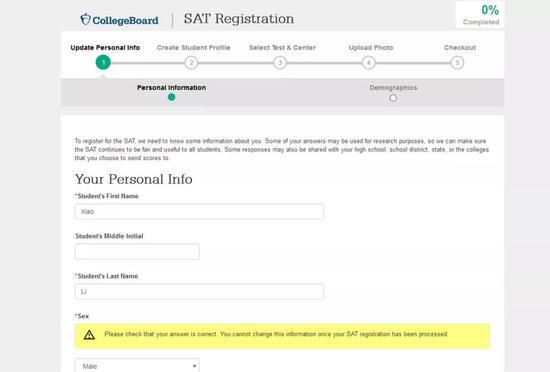Open the Create Student Profile tab
The image size is (550, 372).
pos(194,48)
